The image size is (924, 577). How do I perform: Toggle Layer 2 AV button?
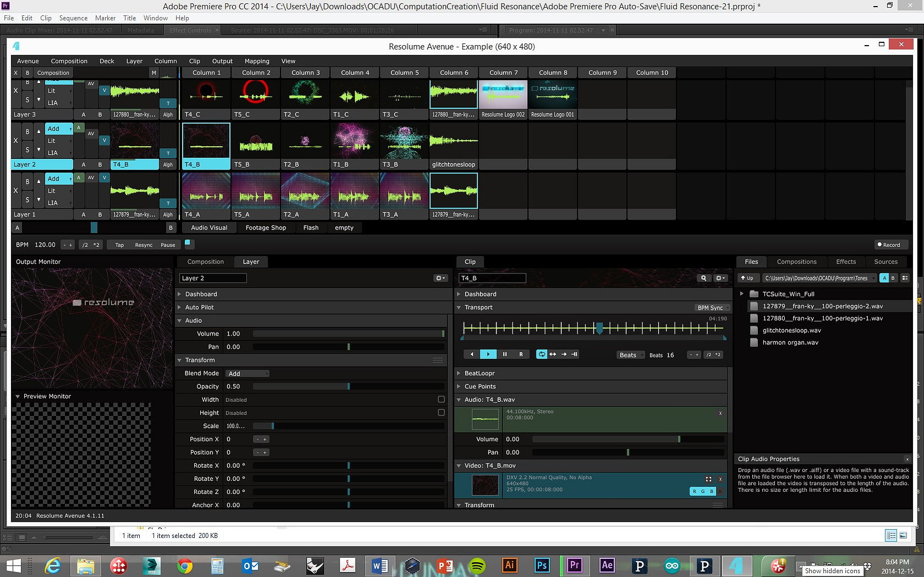pos(91,133)
